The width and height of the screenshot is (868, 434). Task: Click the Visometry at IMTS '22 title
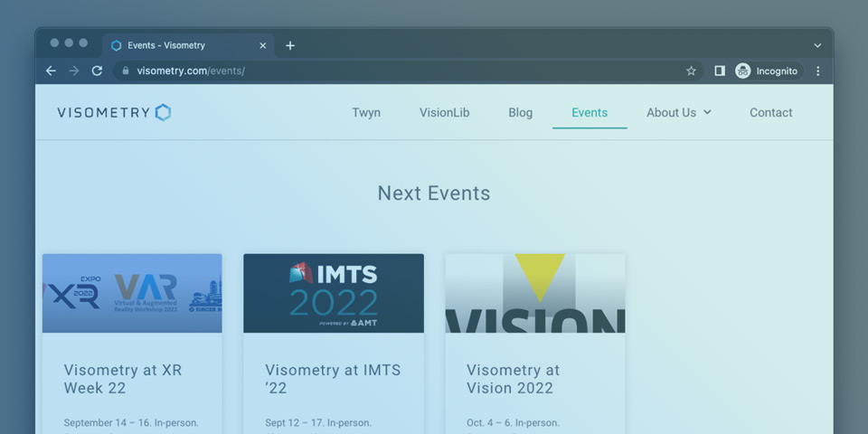[x=333, y=379]
